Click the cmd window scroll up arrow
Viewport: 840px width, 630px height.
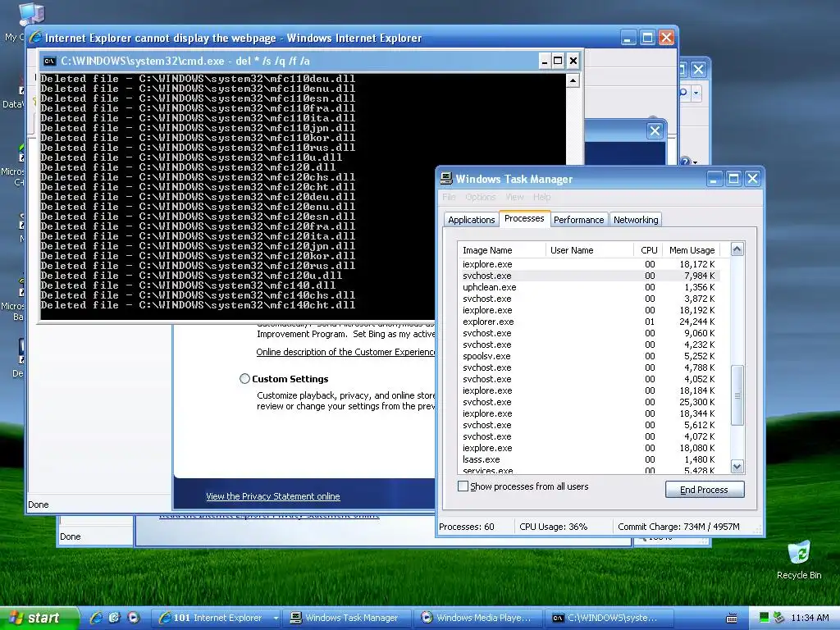click(573, 81)
